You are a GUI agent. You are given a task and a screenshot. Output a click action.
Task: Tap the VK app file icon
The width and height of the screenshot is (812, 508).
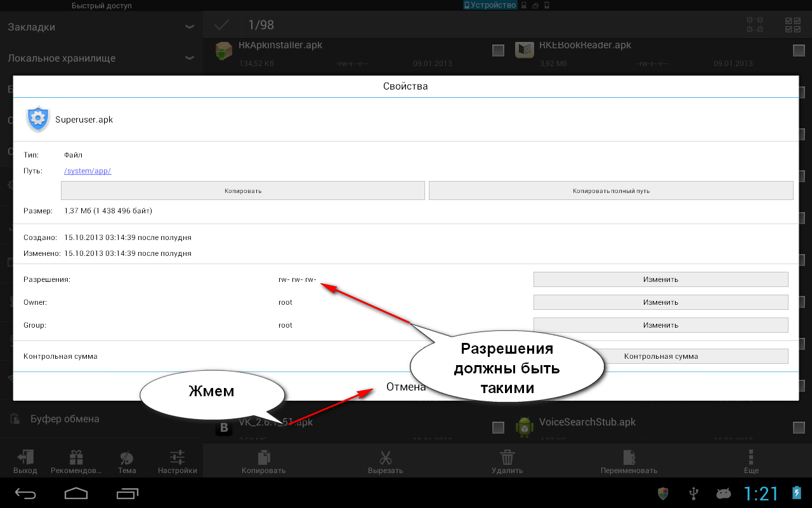coord(223,427)
